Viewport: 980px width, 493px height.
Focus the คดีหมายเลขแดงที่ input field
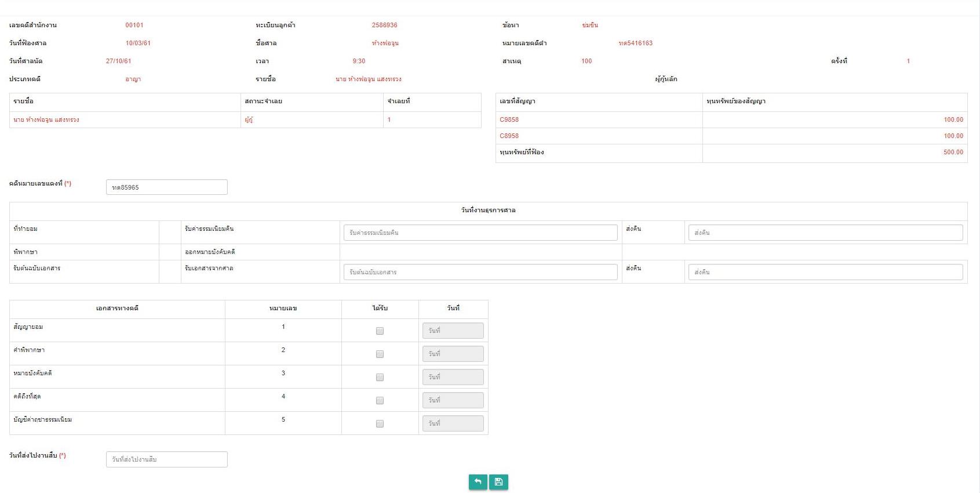coord(166,187)
